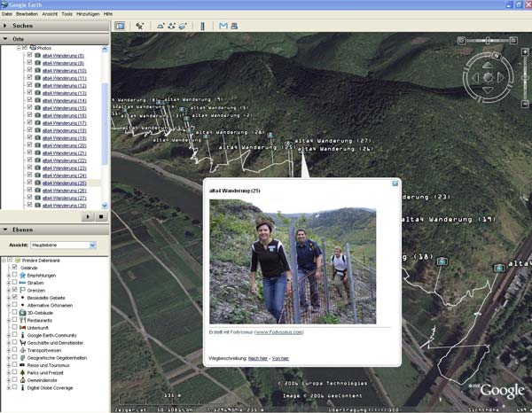The width and height of the screenshot is (532, 413).
Task: Click the navigation up arrow
Action: click(x=488, y=65)
